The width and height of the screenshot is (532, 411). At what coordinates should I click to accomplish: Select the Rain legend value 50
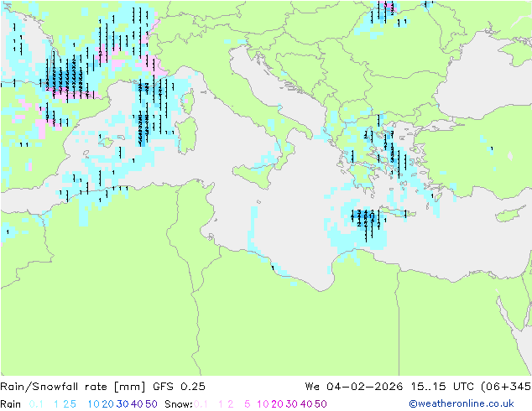click(x=151, y=404)
